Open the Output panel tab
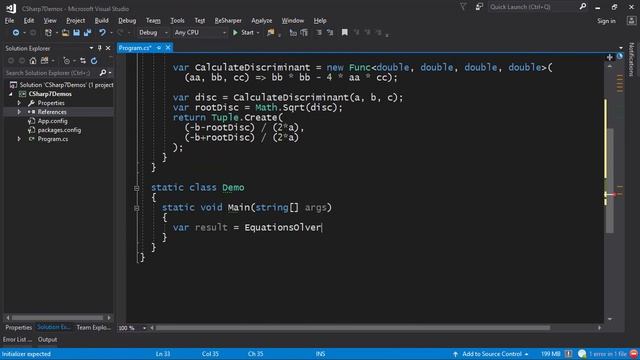Screen dimensions: 640x360 coord(47,340)
